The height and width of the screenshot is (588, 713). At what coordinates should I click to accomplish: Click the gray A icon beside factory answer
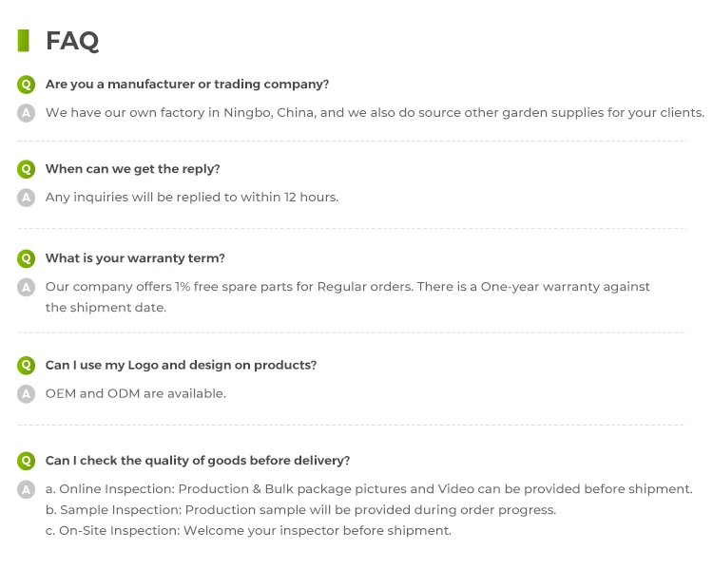coord(26,113)
